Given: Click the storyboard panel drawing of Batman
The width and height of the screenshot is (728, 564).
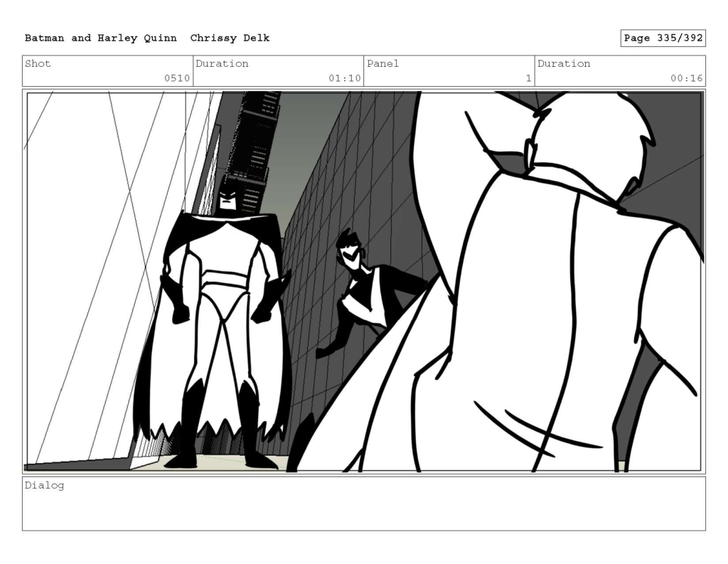Looking at the screenshot, I should coord(364,282).
